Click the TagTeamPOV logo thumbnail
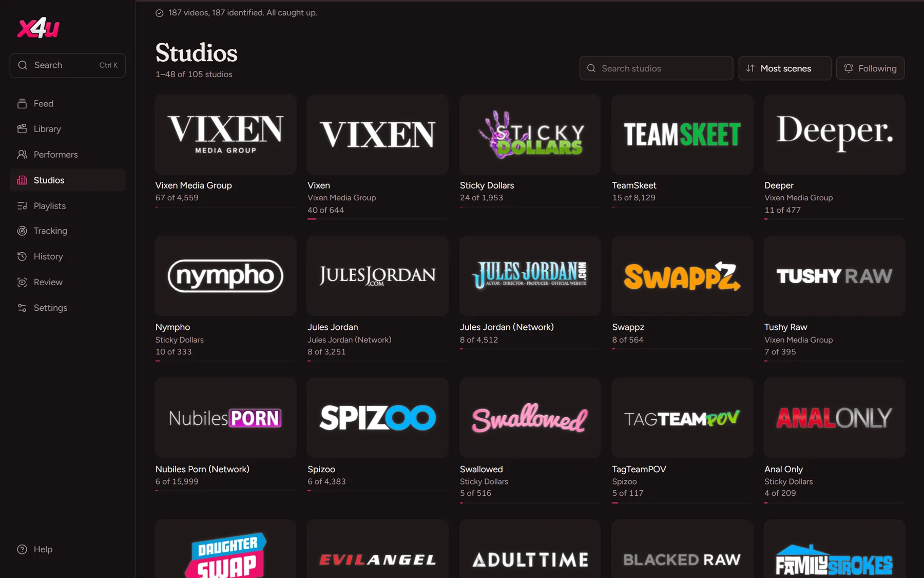This screenshot has width=924, height=578. pos(682,418)
